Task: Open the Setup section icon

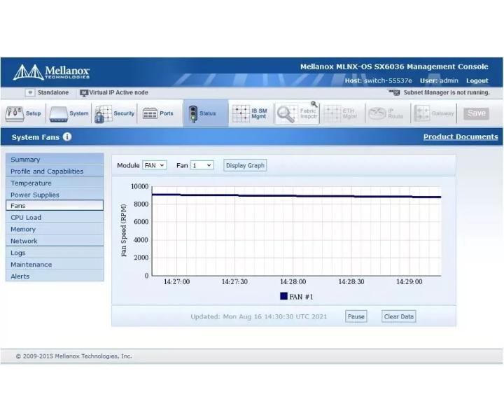Action: [15, 114]
